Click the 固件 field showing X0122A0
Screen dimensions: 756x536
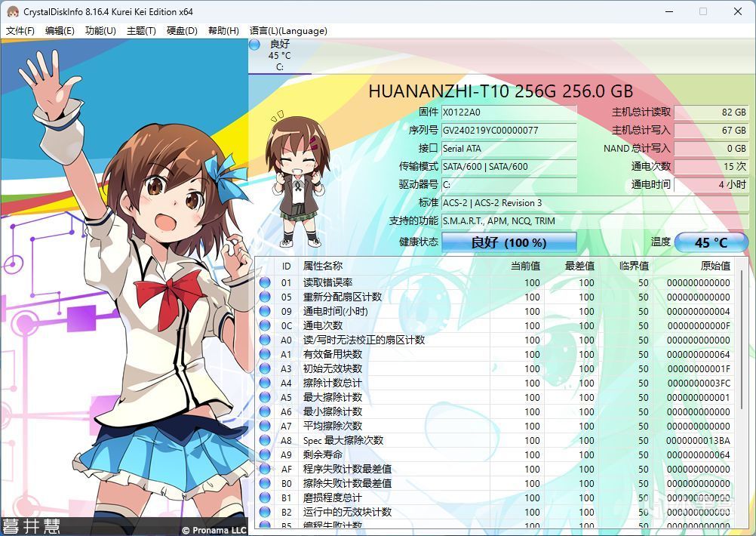(x=509, y=112)
